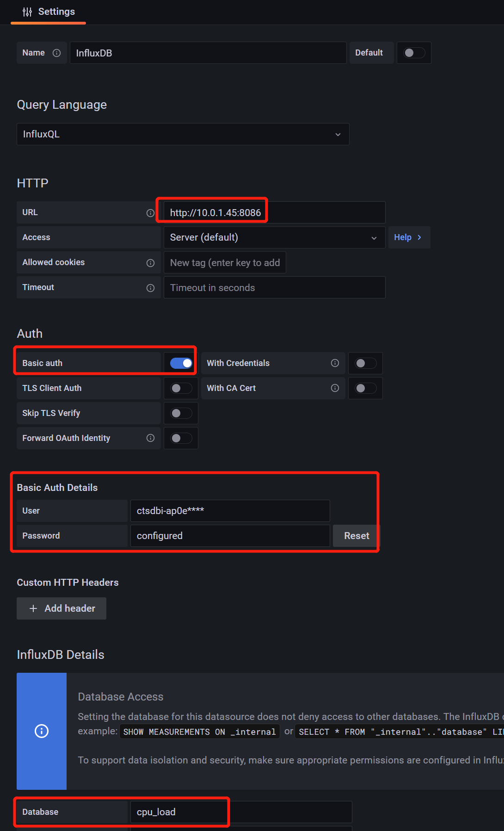Toggle the Default datasource switch
The width and height of the screenshot is (504, 831).
pos(414,53)
